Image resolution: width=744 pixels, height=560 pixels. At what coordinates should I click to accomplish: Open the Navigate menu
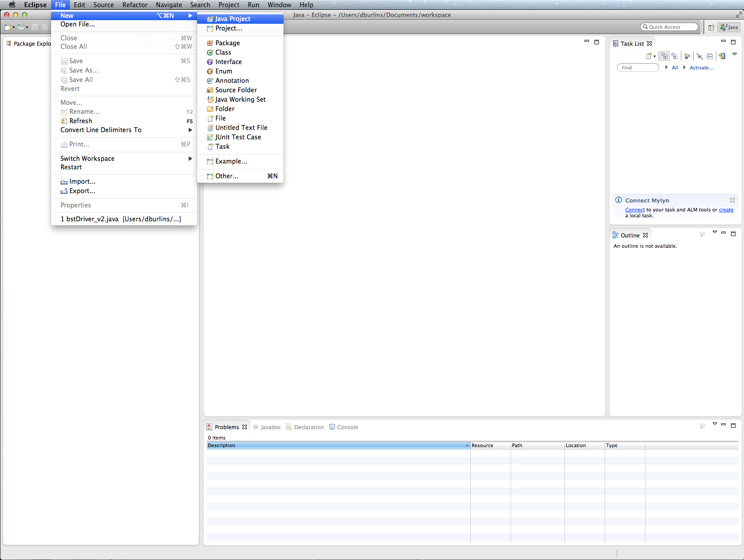click(x=169, y=5)
